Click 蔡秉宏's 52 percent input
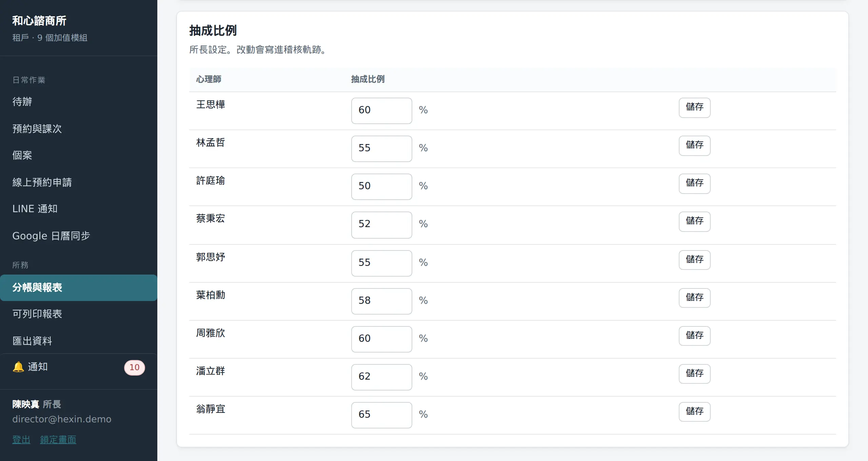 tap(381, 225)
